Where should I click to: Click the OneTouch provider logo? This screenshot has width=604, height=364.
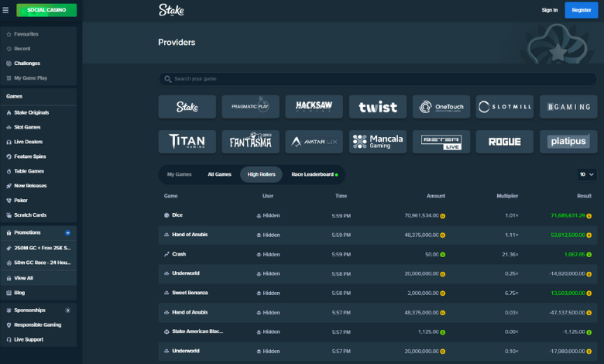coord(441,107)
